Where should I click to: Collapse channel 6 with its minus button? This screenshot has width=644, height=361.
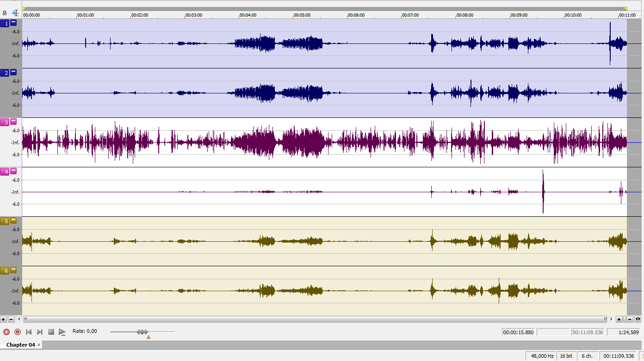(x=13, y=270)
